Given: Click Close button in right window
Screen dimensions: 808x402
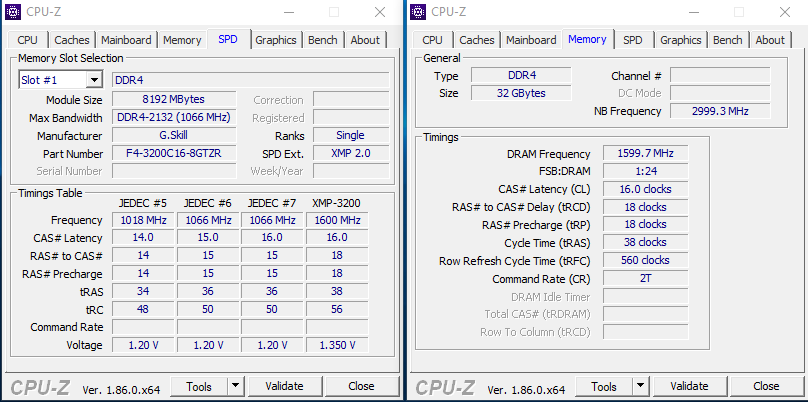Looking at the screenshot, I should (x=766, y=386).
